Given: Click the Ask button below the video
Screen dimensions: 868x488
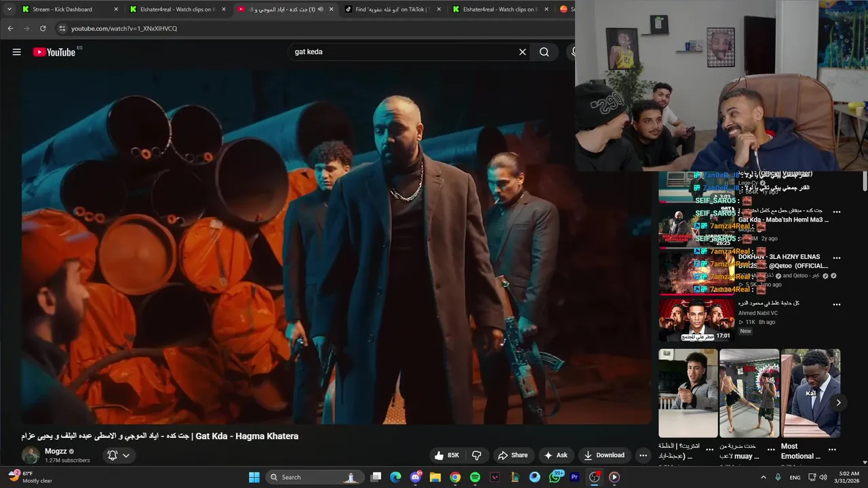Looking at the screenshot, I should pos(555,455).
